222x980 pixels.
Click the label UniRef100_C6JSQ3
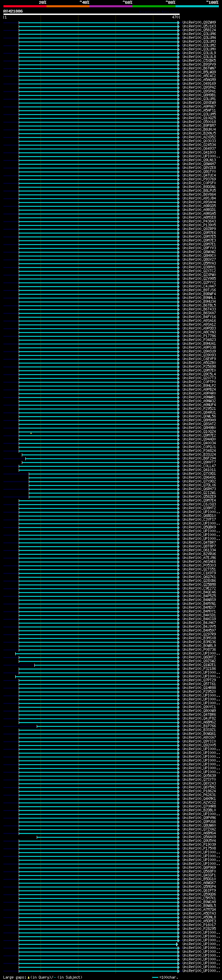[199, 504]
